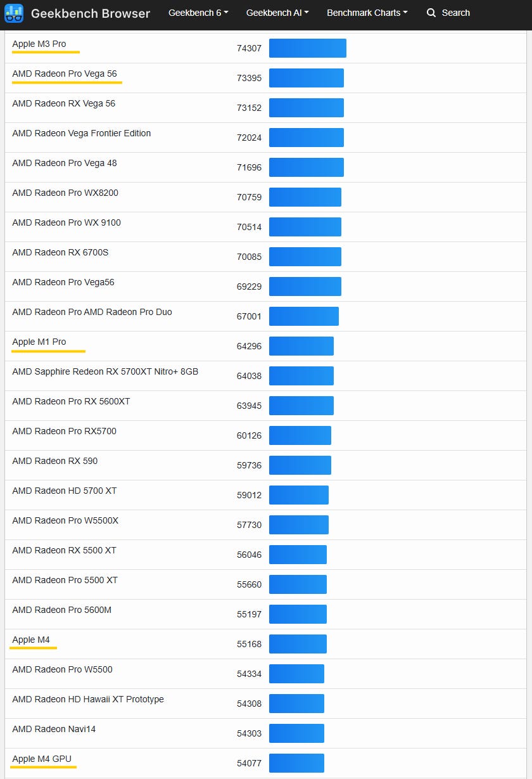This screenshot has width=532, height=779.
Task: Expand the Geekbench AI dropdown
Action: (277, 13)
